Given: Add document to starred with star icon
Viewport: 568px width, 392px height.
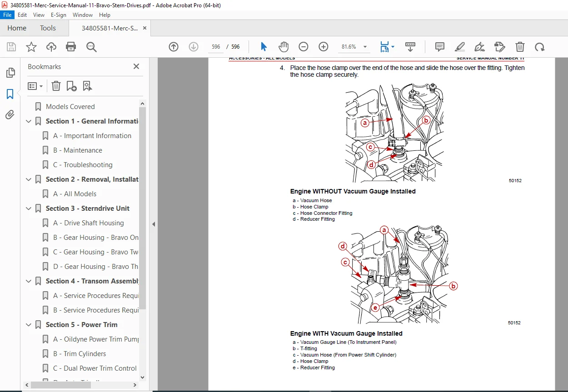Looking at the screenshot, I should [x=31, y=47].
